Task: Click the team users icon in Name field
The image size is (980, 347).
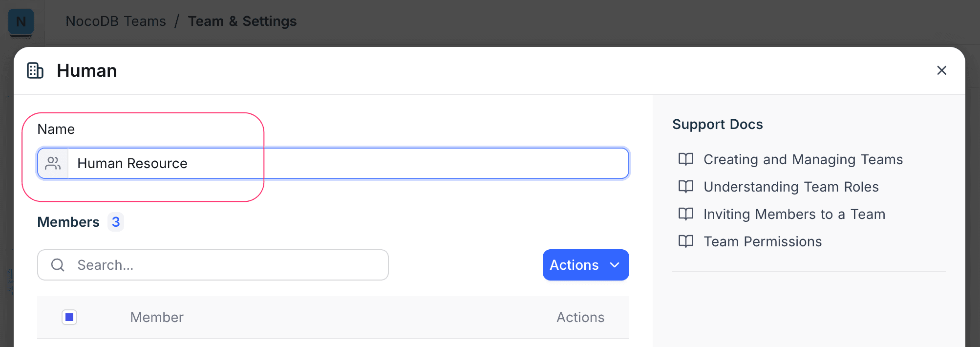Action: 53,163
